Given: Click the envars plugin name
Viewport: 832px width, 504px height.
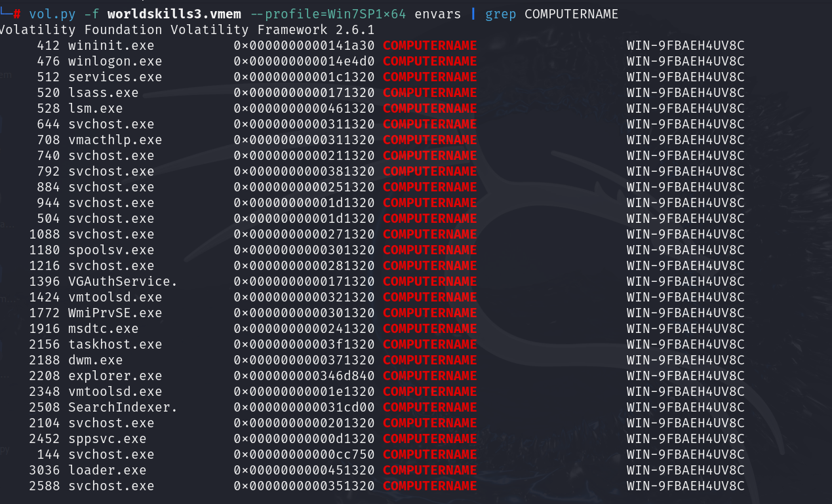Looking at the screenshot, I should (x=437, y=14).
